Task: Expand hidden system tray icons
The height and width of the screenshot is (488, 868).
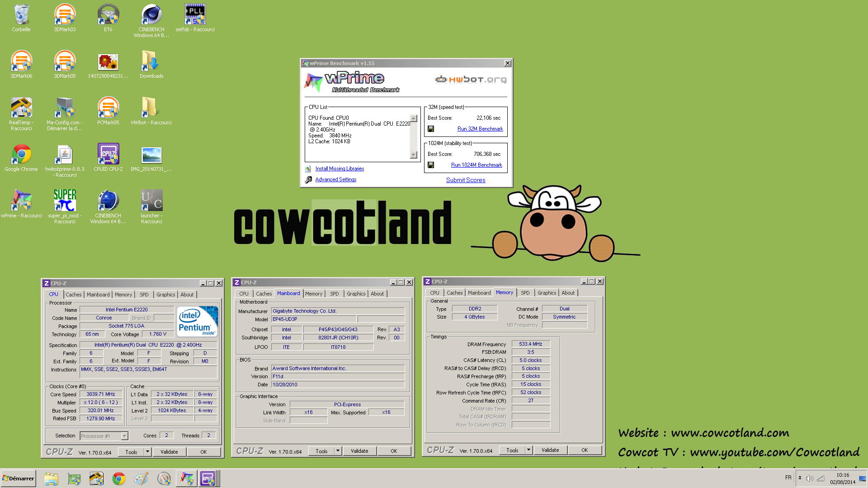Action: pos(800,478)
